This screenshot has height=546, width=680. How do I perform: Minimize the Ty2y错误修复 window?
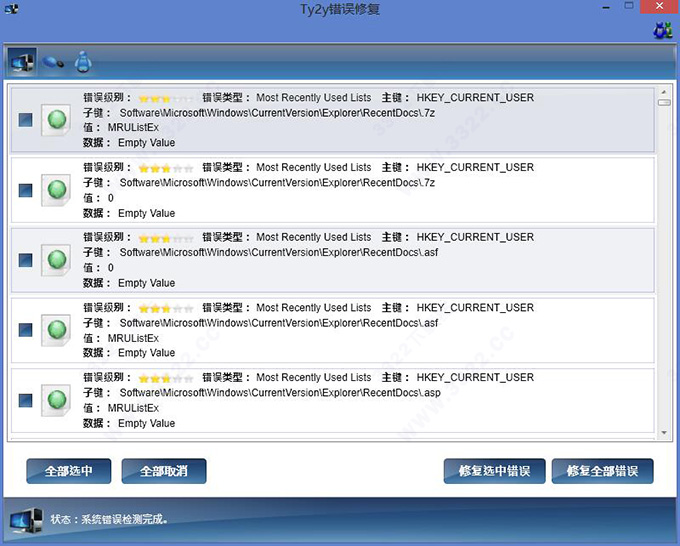click(606, 7)
